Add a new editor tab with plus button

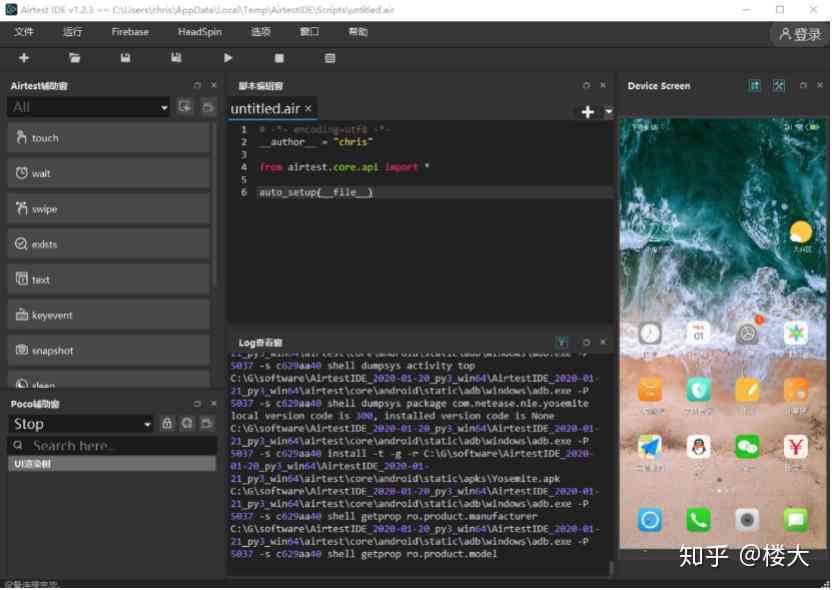tap(587, 112)
